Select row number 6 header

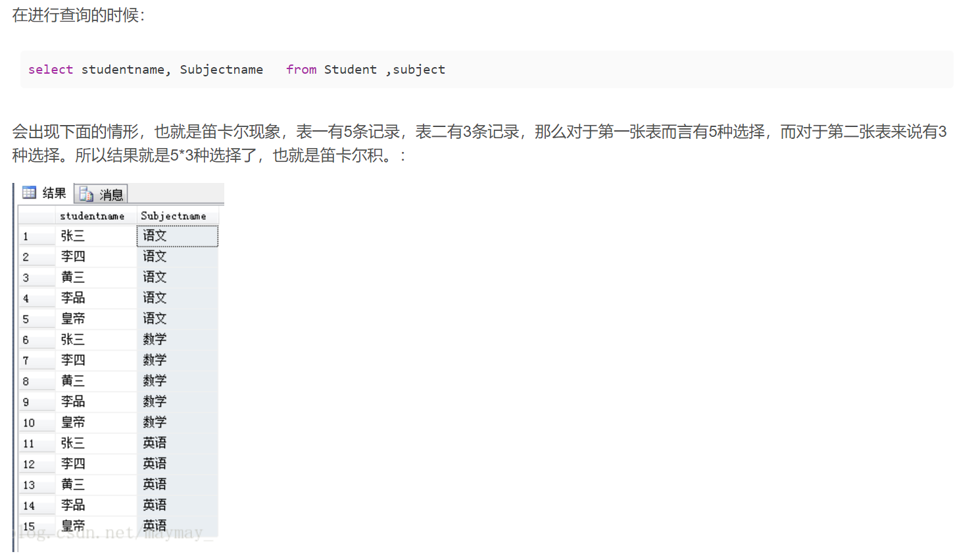36,340
